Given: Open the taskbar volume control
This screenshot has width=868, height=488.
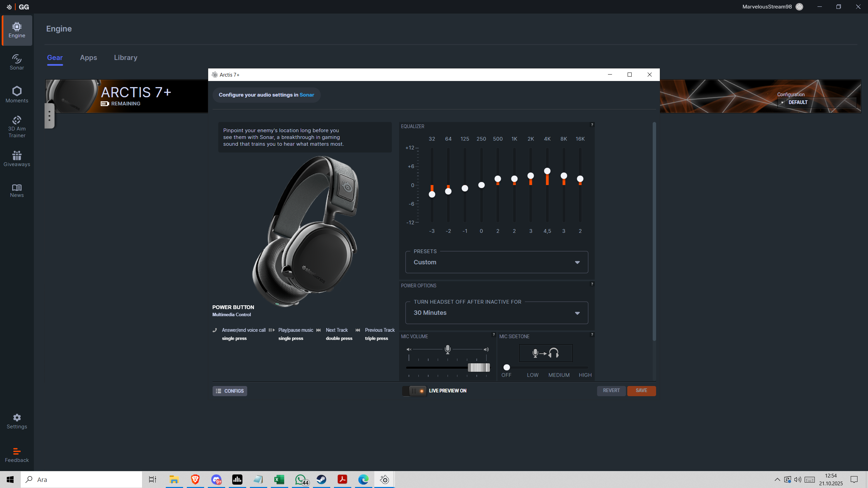Looking at the screenshot, I should tap(798, 480).
